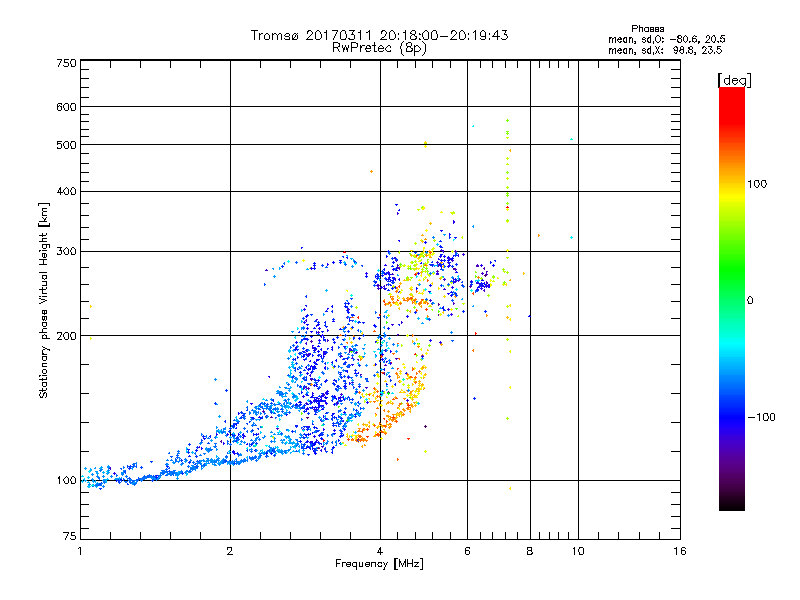Image resolution: width=800 pixels, height=600 pixels.
Task: Click y-axis tick label '400'
Action: pos(66,192)
